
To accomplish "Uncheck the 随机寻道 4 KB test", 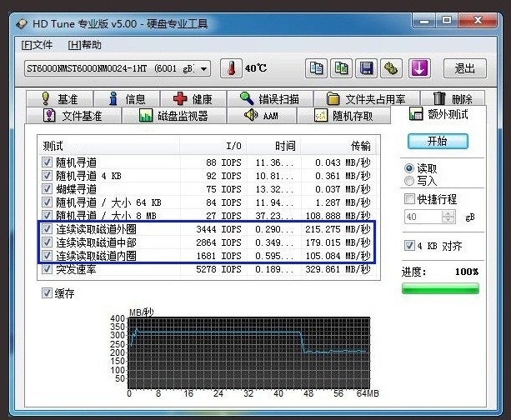I will pyautogui.click(x=47, y=175).
